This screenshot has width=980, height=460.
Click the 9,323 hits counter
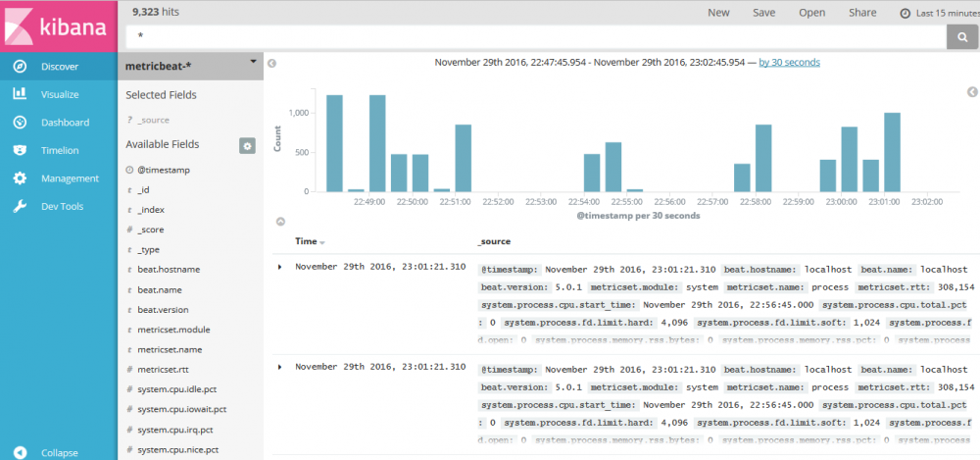(x=154, y=12)
